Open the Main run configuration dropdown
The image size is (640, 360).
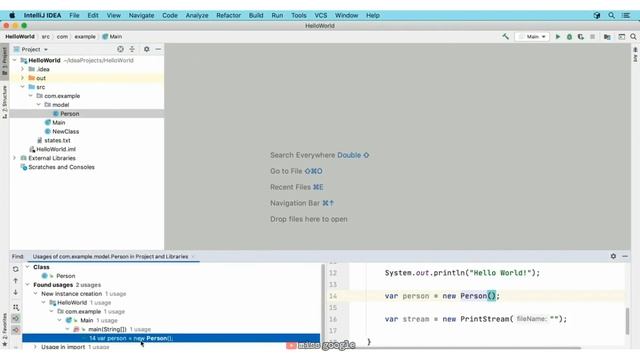[x=533, y=37]
